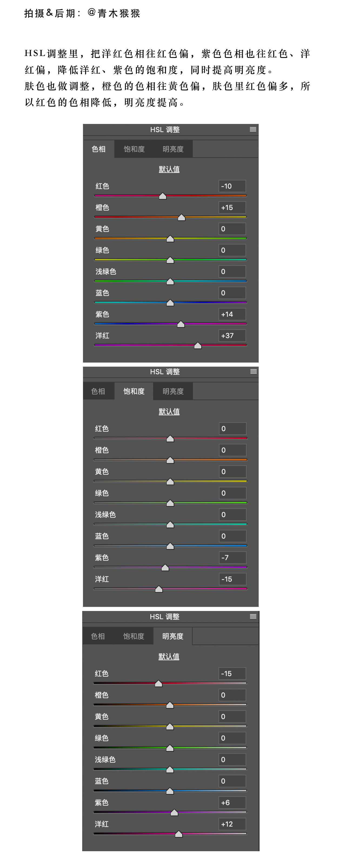
Task: Click the 红色 luminance slider handle
Action: [x=159, y=684]
